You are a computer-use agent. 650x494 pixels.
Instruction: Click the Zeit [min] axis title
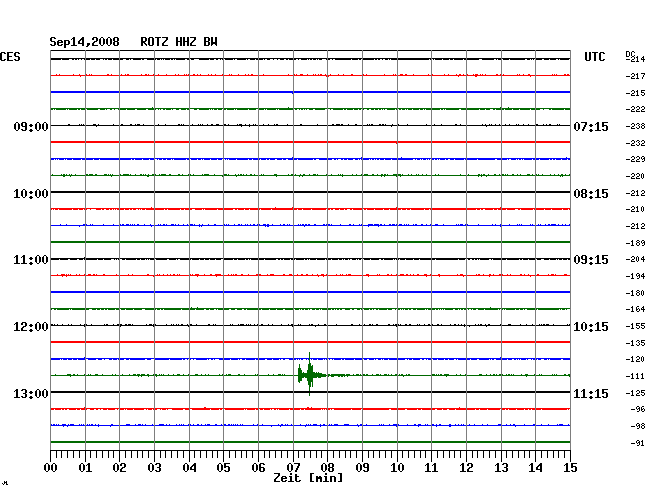308,478
